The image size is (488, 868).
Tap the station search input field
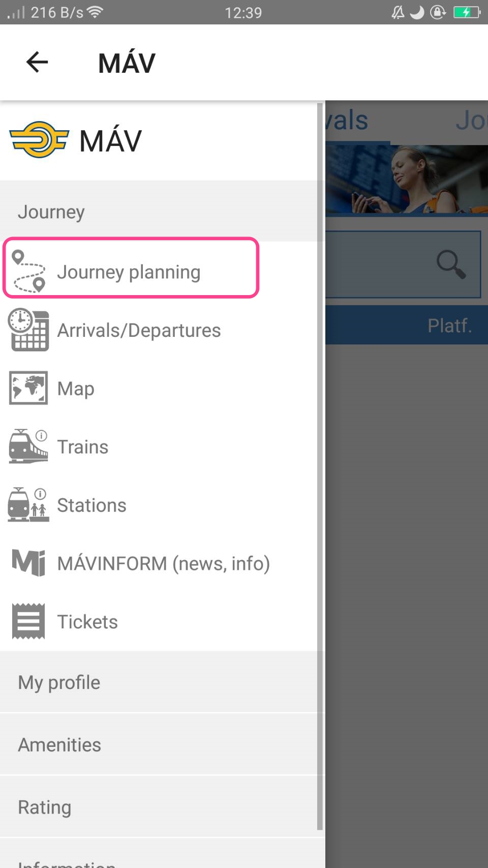click(x=403, y=264)
